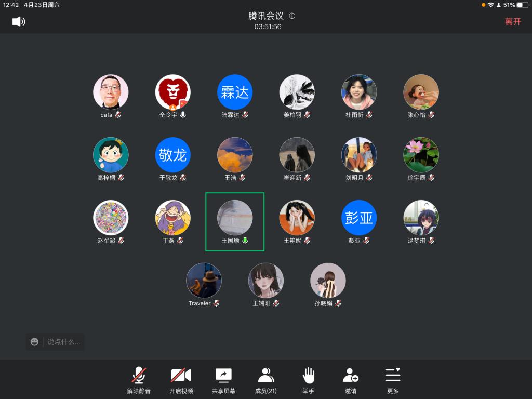Tap the meeting timer 03:51:56

click(268, 26)
